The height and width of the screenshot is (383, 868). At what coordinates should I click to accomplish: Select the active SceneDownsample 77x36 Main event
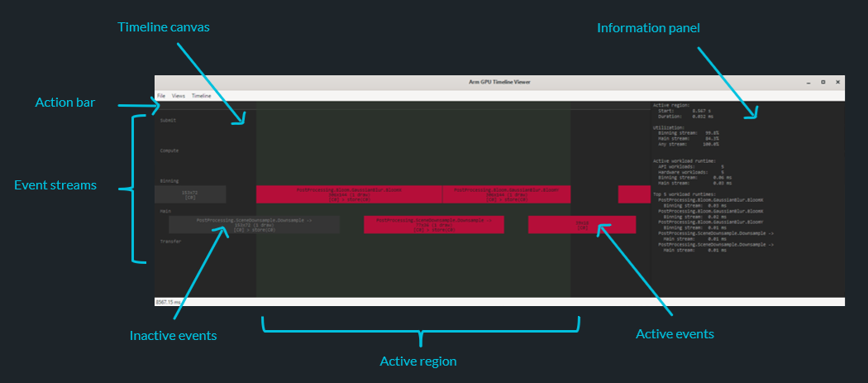[x=433, y=224]
